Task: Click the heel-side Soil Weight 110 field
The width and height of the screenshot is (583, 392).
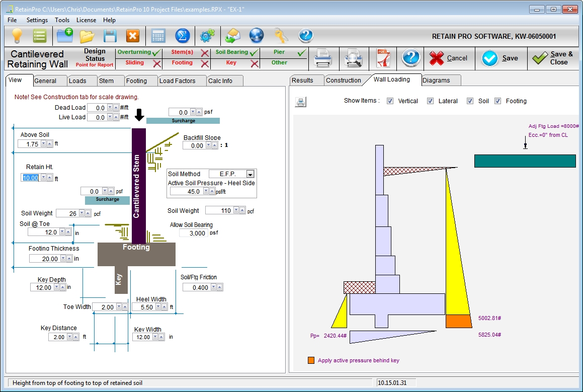Action: coord(219,210)
